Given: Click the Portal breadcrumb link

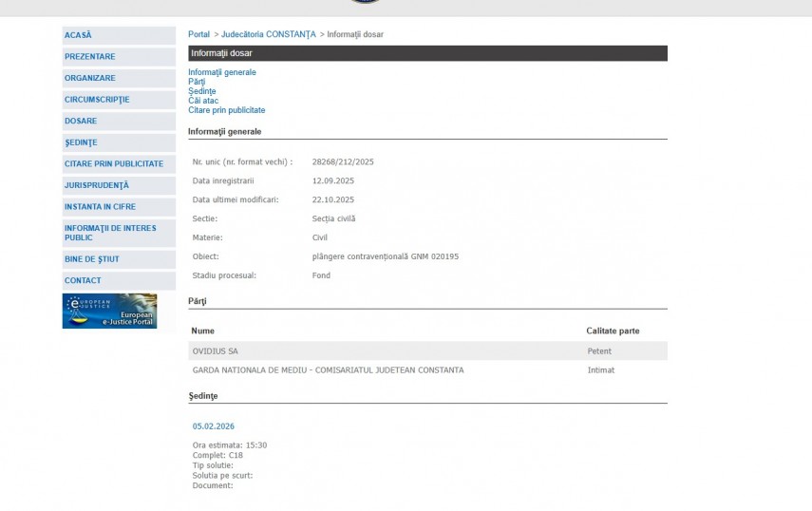Looking at the screenshot, I should [x=198, y=34].
